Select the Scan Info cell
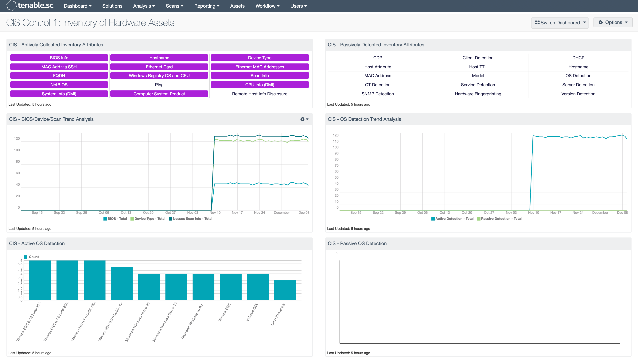The image size is (638, 364). [x=259, y=75]
